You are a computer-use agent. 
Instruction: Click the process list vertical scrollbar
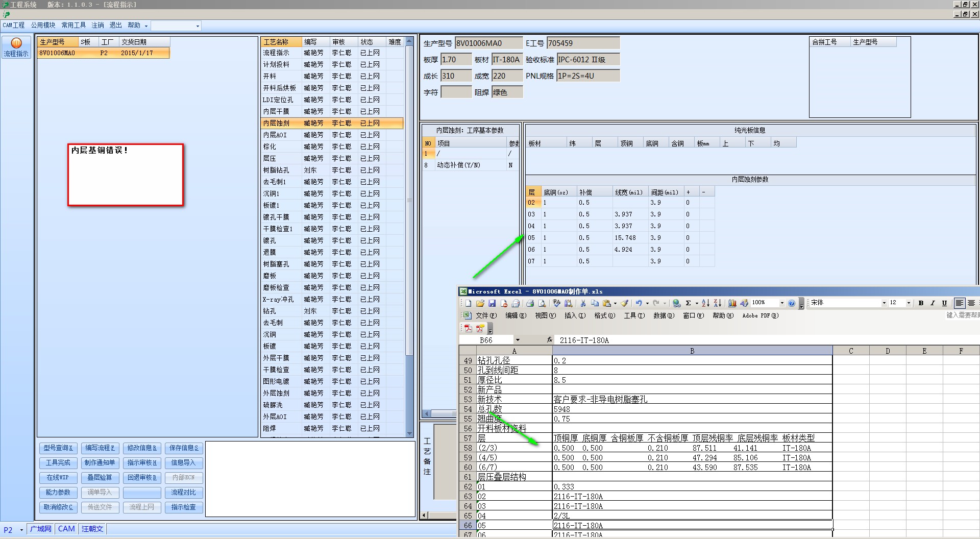[409, 237]
